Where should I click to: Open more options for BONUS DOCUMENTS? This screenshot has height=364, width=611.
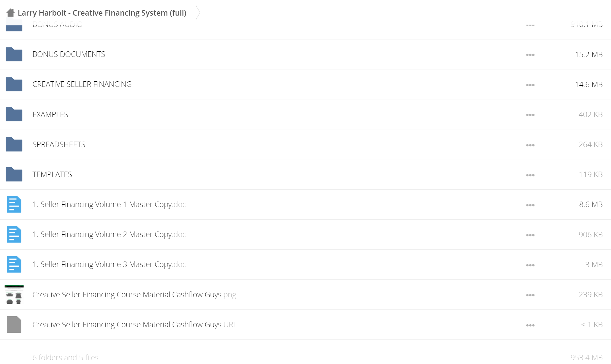point(530,55)
